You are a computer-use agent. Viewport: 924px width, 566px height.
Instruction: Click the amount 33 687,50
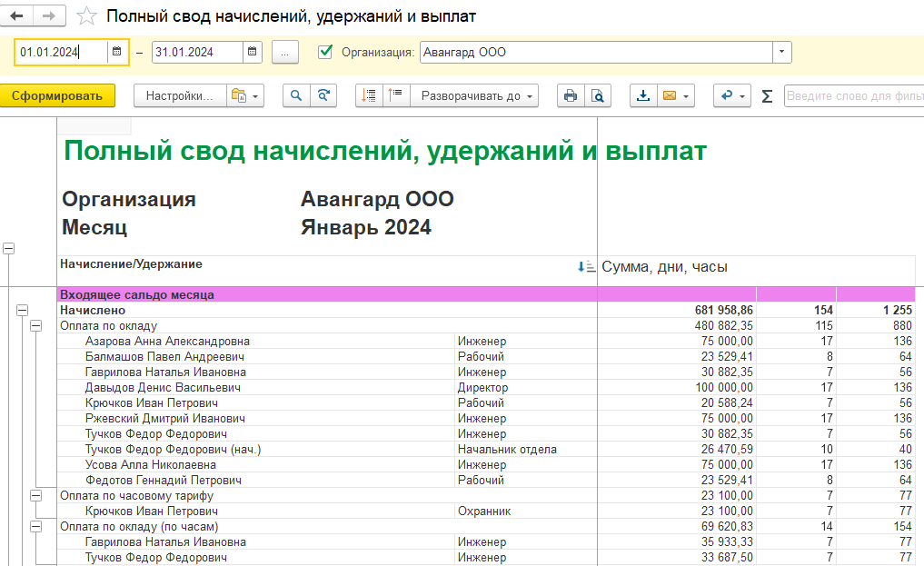(x=727, y=557)
